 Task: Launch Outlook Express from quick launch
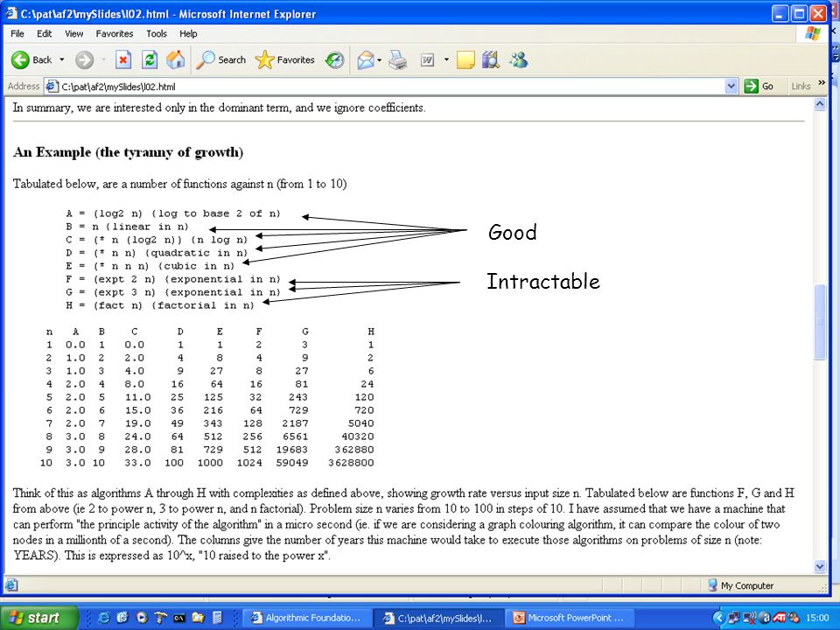pos(122,618)
